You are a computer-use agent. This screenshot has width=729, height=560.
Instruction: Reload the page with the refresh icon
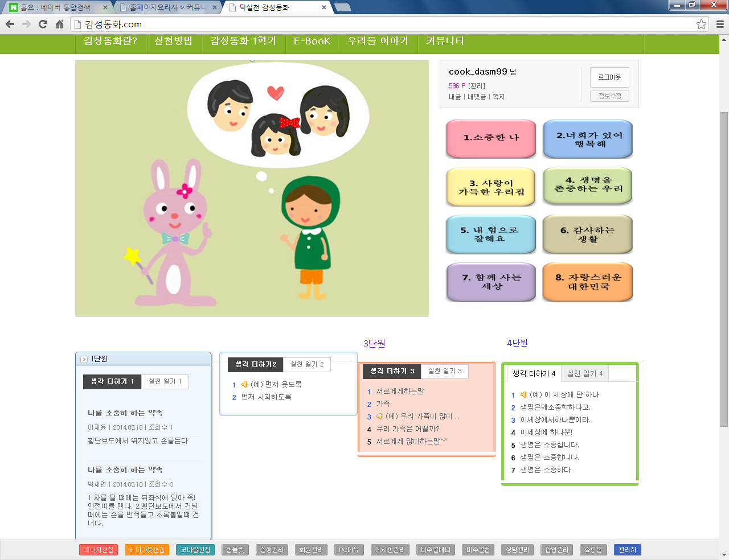click(x=43, y=24)
